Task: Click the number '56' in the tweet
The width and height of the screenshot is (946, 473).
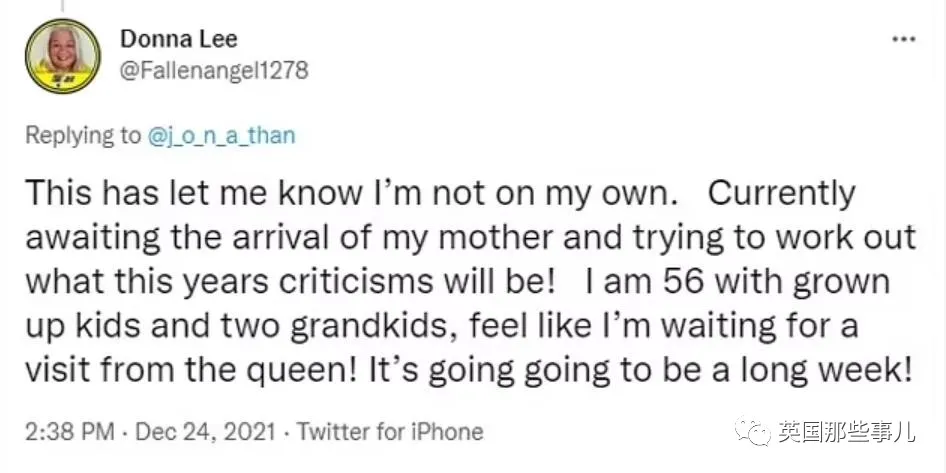Action: tap(679, 281)
